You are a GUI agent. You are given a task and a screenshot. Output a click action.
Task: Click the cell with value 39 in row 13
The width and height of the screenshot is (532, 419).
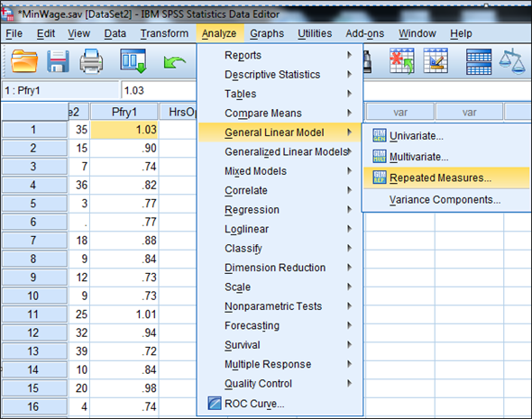pos(79,351)
